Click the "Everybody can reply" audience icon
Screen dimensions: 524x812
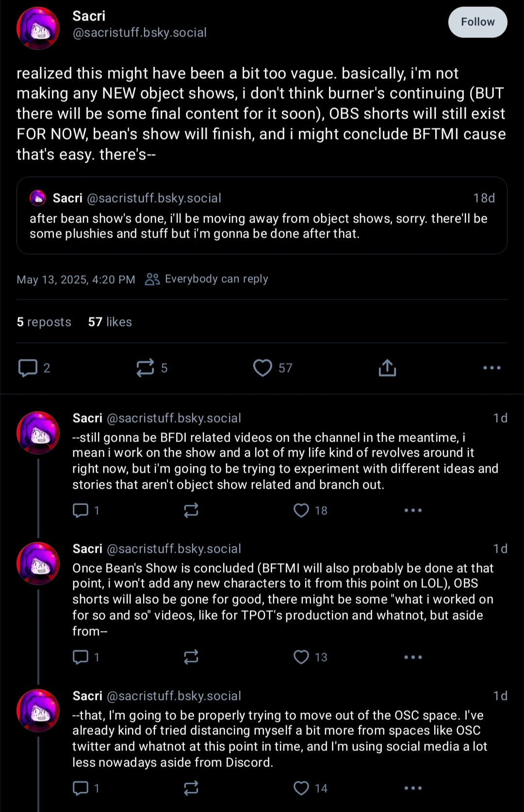click(x=152, y=279)
